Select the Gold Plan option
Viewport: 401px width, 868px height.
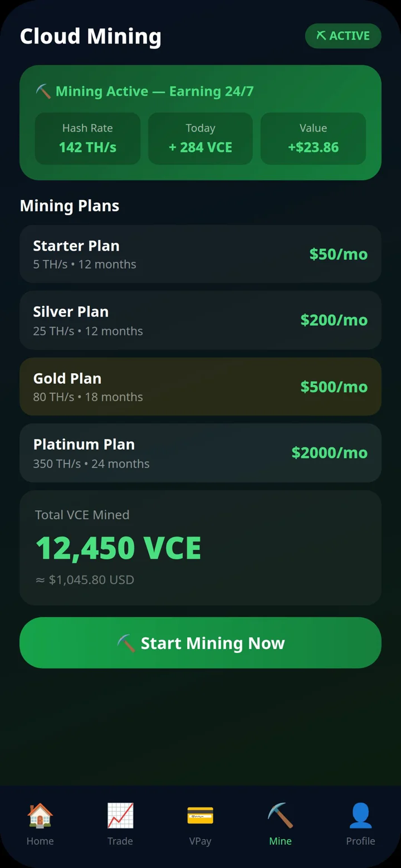pyautogui.click(x=200, y=387)
